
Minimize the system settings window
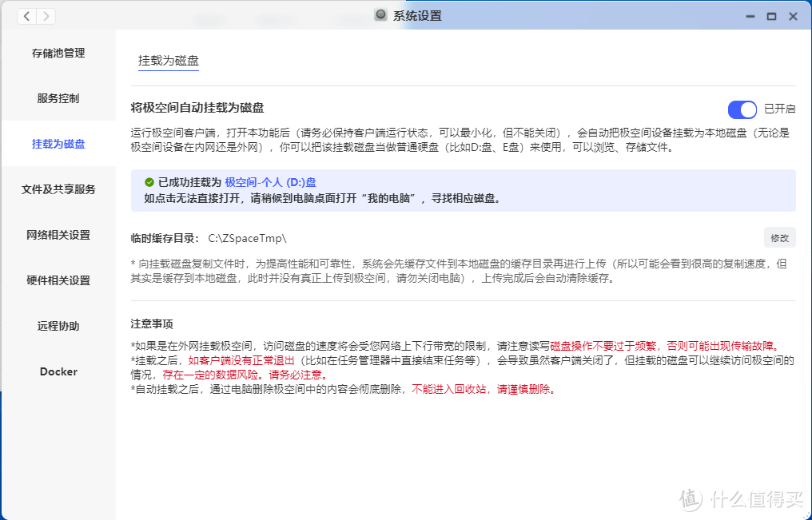tap(750, 16)
